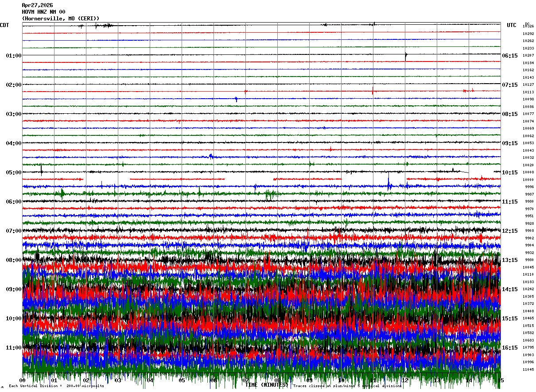
Task: Select the 06:00 CDT time label
Action: pyautogui.click(x=14, y=202)
